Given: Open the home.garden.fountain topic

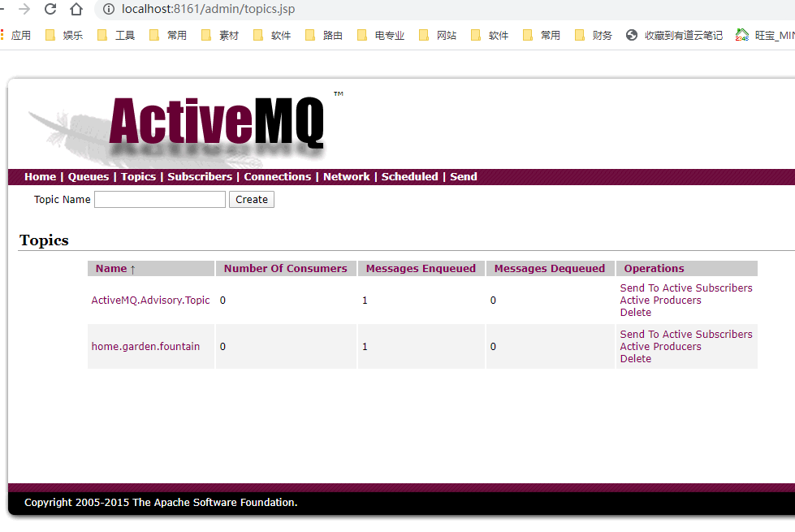Looking at the screenshot, I should click(x=145, y=347).
